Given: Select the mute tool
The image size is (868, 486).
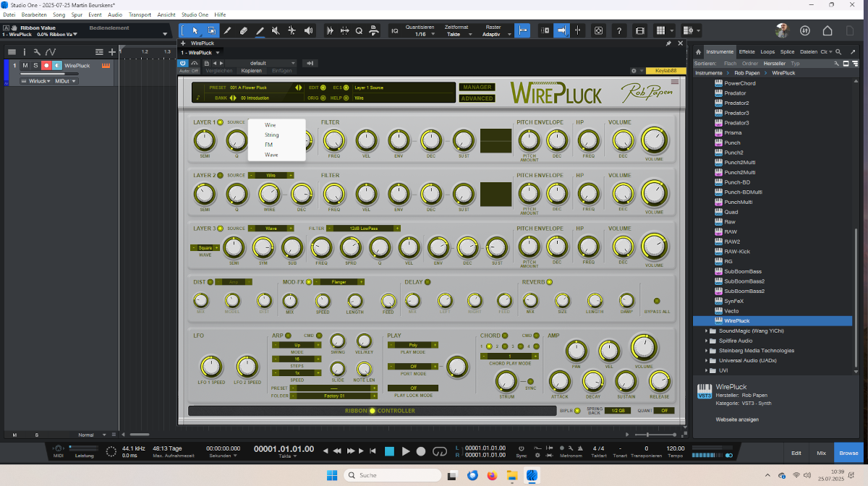Looking at the screenshot, I should point(276,30).
